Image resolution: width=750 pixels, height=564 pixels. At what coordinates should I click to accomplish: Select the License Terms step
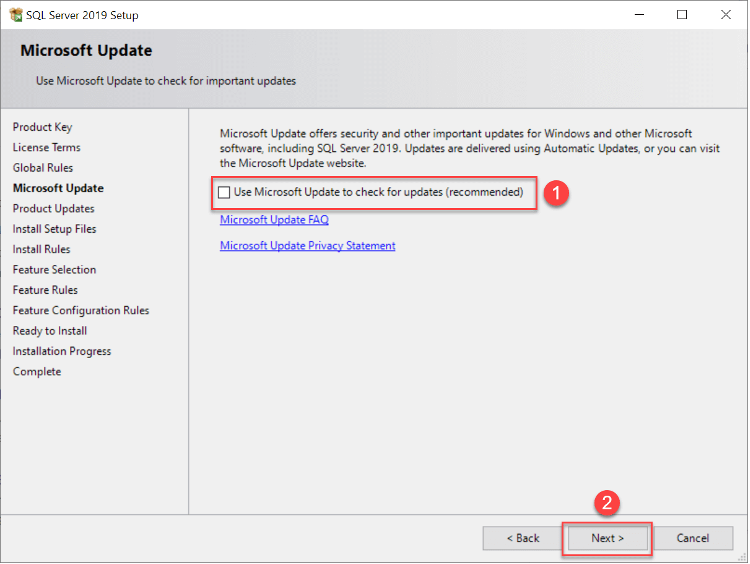(46, 147)
